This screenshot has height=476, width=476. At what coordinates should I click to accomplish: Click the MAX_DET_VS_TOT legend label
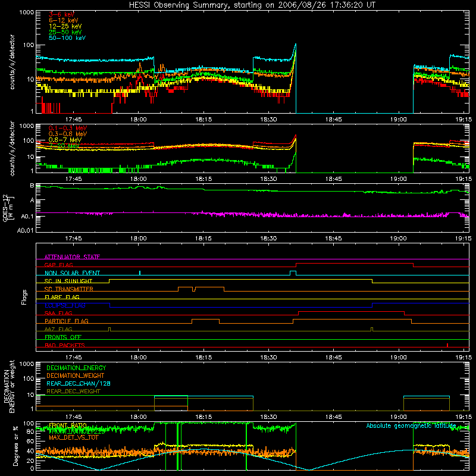[74, 437]
